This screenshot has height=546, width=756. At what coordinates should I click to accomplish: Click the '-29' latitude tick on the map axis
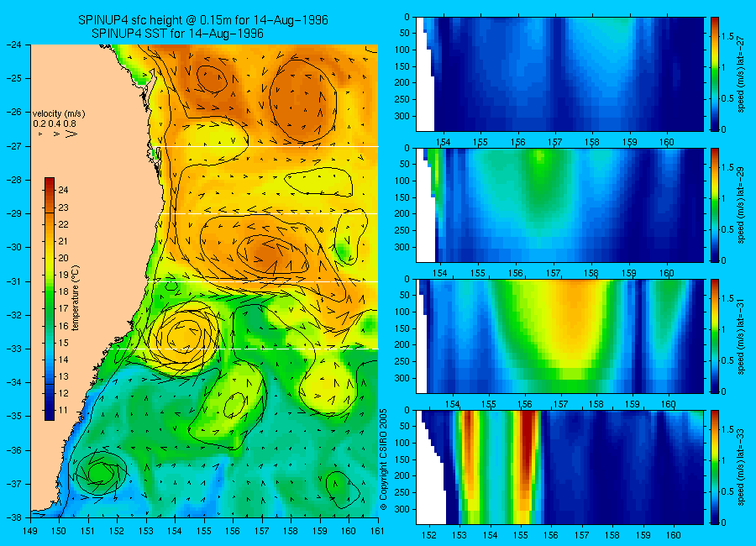point(15,213)
